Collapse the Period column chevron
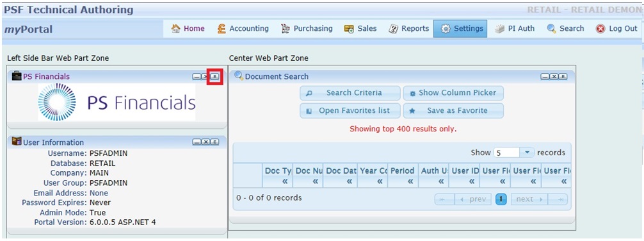 point(410,181)
